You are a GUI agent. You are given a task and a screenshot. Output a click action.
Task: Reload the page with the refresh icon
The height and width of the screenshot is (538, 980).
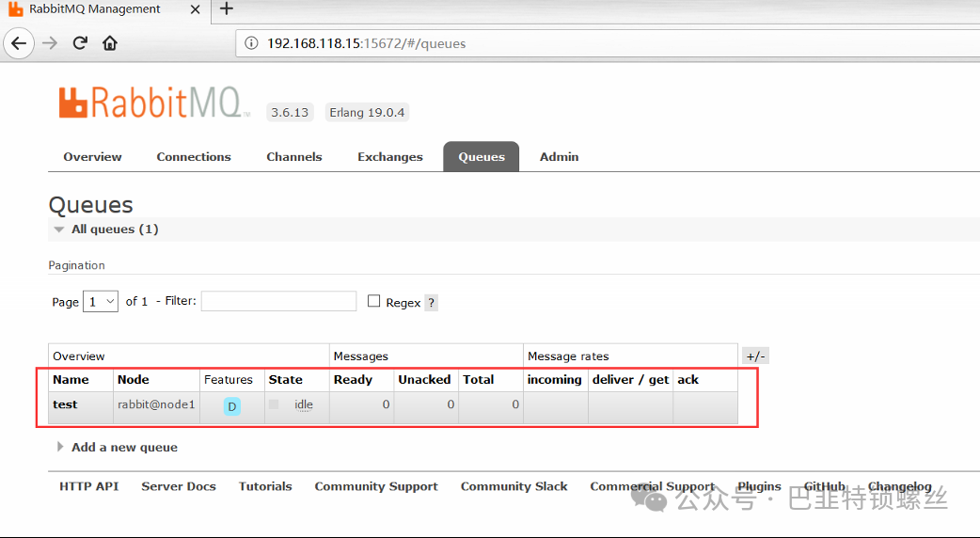point(80,43)
